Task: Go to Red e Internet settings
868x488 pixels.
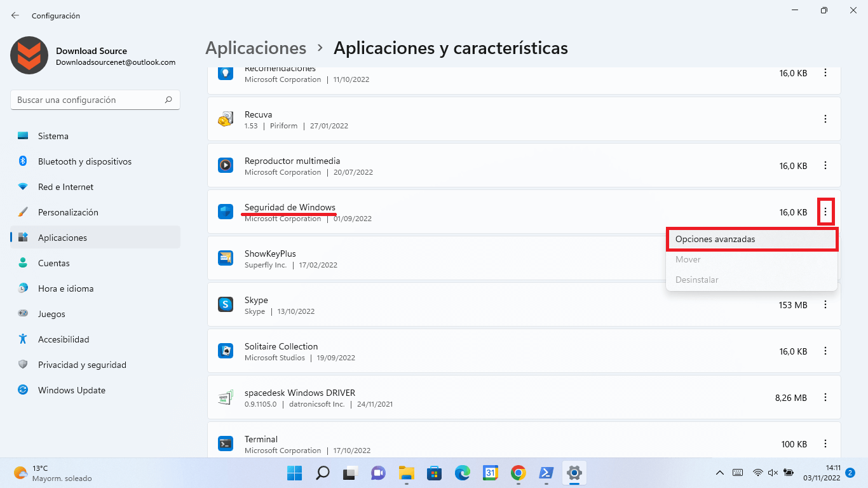Action: (x=95, y=187)
